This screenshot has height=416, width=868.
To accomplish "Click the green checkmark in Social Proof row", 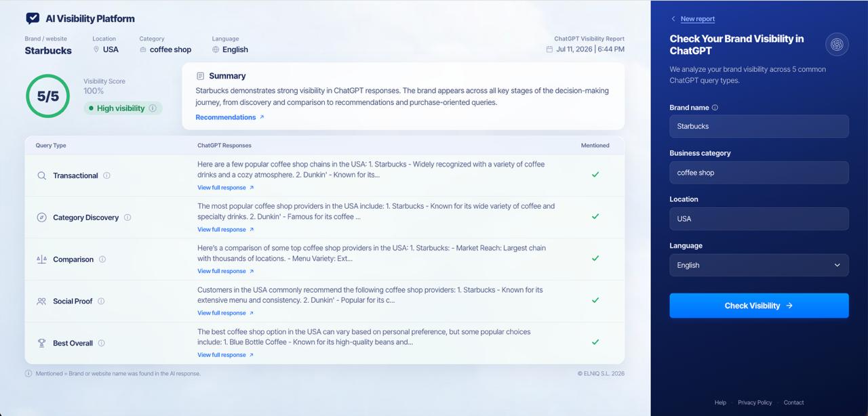I will tap(595, 300).
